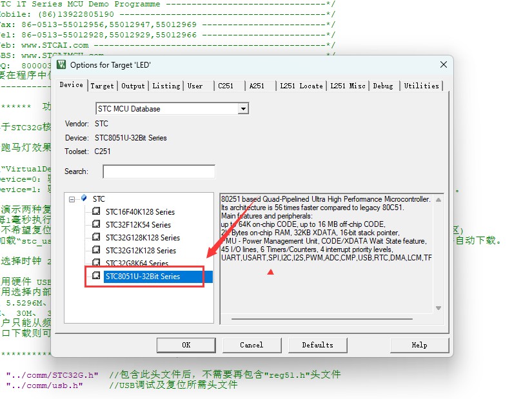Viewport: 532px width, 399px height.
Task: Click the chip icon beside STC32F12K54 Series
Action: [96, 224]
